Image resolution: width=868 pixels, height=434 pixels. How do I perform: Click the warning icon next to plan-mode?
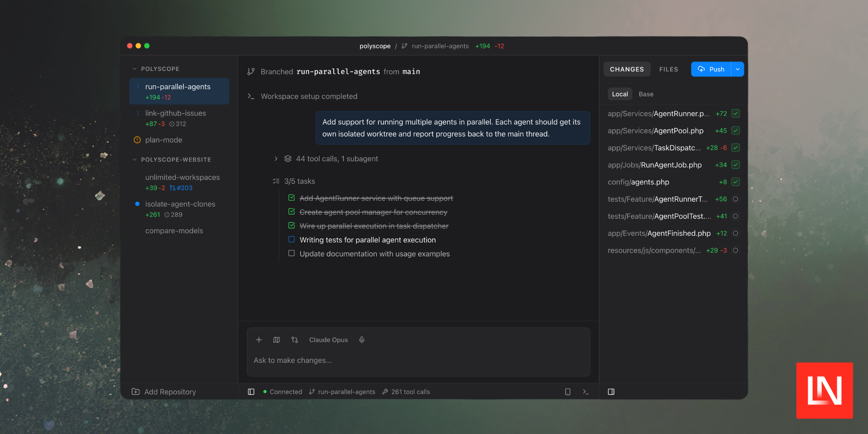[x=137, y=140]
